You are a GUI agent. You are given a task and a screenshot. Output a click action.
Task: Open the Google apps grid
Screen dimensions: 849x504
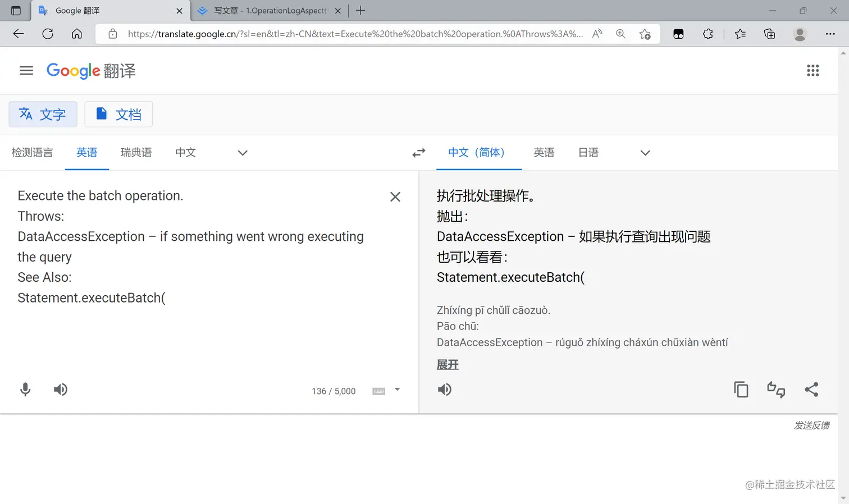tap(813, 71)
